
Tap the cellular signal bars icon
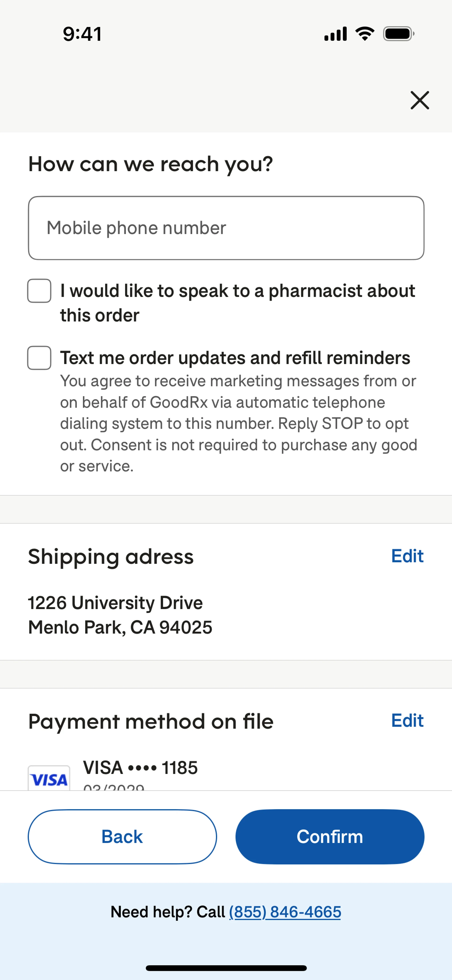click(335, 34)
